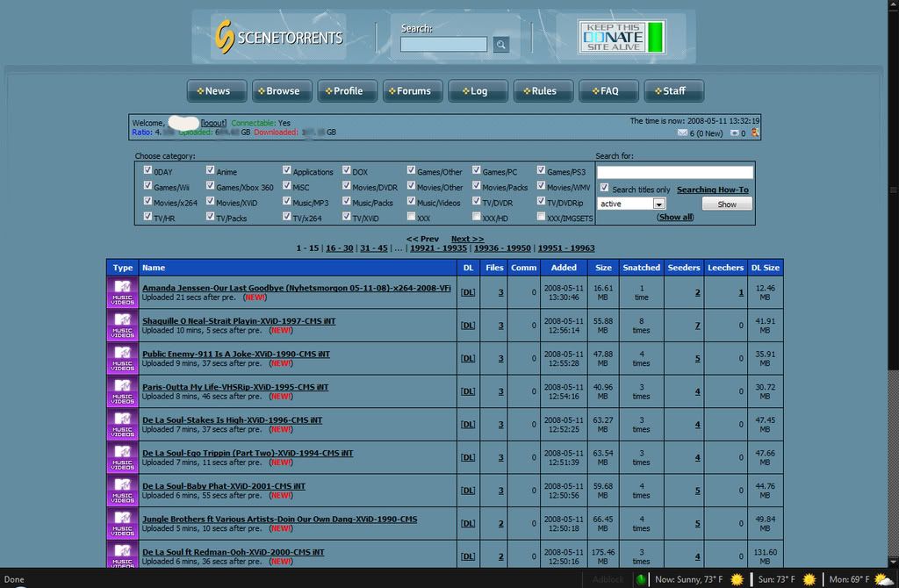Disable the Search titles only checkbox

tap(604, 188)
